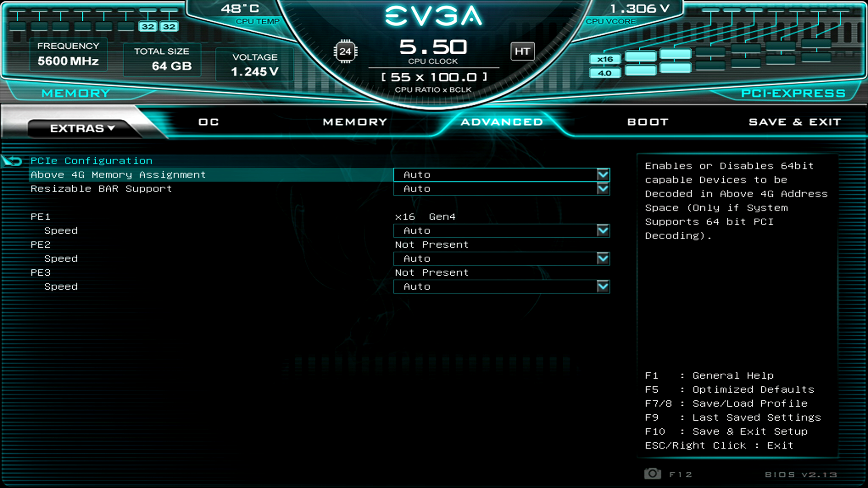Image resolution: width=868 pixels, height=488 pixels.
Task: Switch to the OC tab
Action: [x=208, y=122]
